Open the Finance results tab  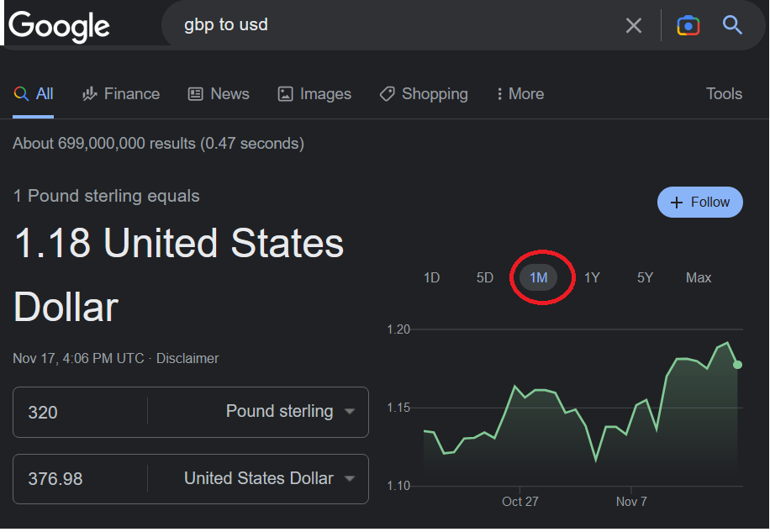tap(121, 94)
